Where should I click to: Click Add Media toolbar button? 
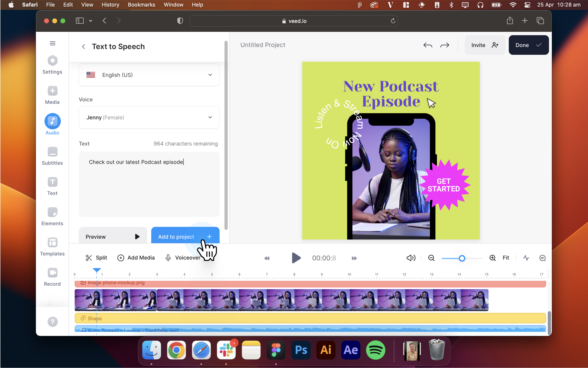pos(136,257)
